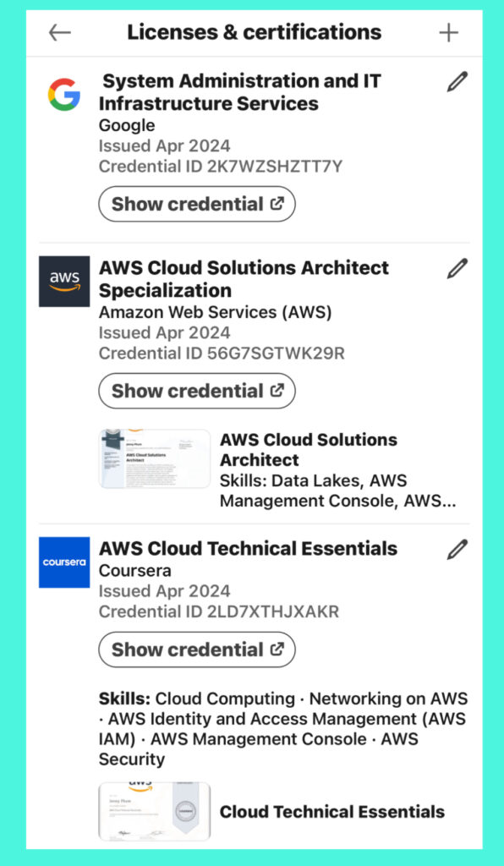
Task: Edit the AWS Cloud Technical Essentials entry
Action: point(457,549)
